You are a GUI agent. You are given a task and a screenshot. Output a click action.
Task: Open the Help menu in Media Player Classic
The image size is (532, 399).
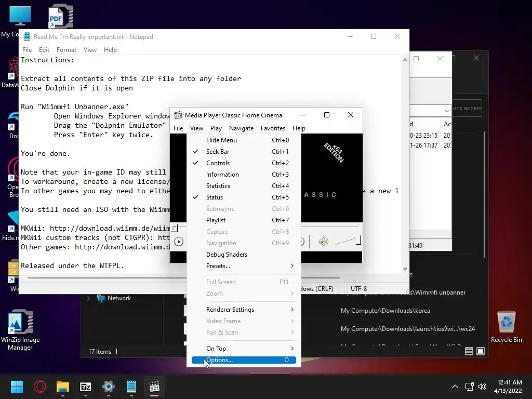coord(299,128)
